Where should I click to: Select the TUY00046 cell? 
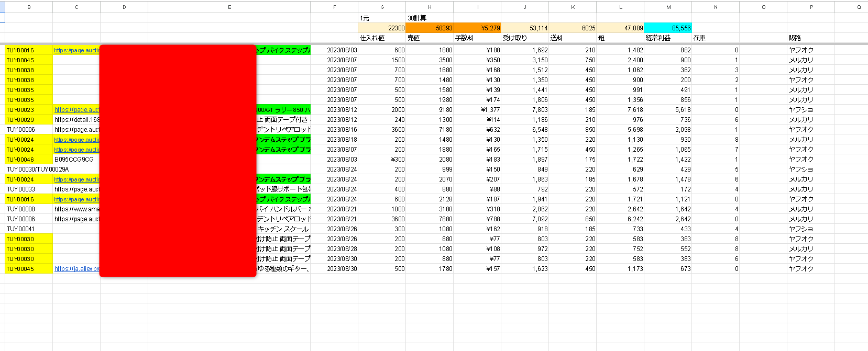click(x=29, y=160)
